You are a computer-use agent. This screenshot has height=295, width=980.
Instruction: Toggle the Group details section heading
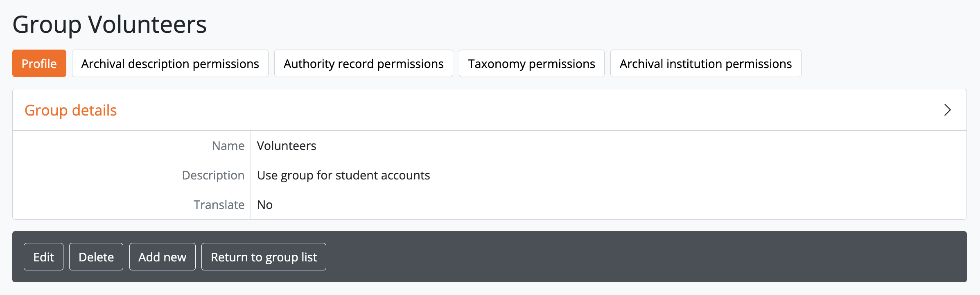click(x=71, y=110)
